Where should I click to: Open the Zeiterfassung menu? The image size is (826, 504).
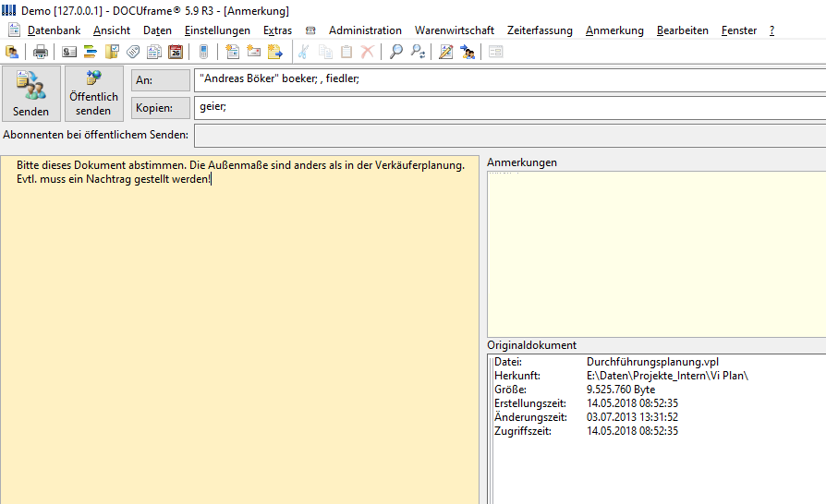click(540, 30)
